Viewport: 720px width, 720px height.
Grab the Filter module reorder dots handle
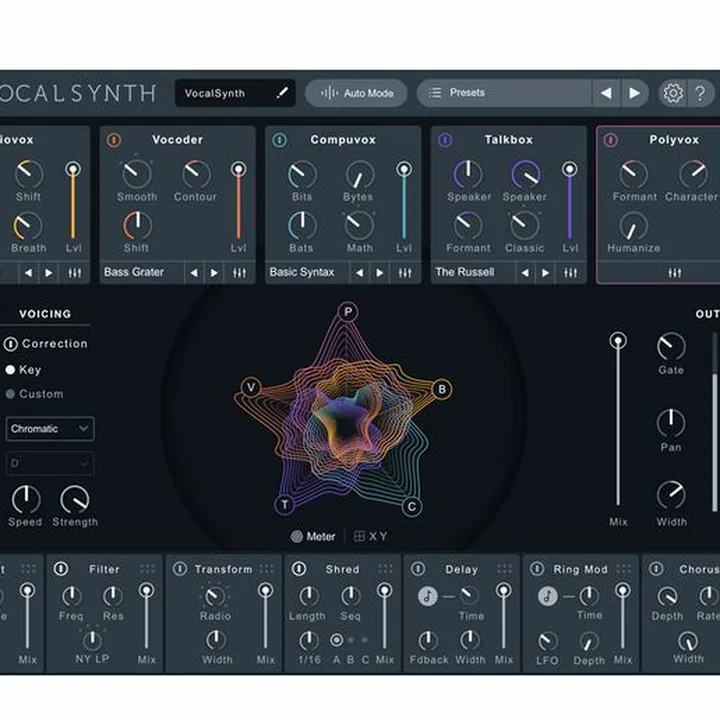(147, 569)
